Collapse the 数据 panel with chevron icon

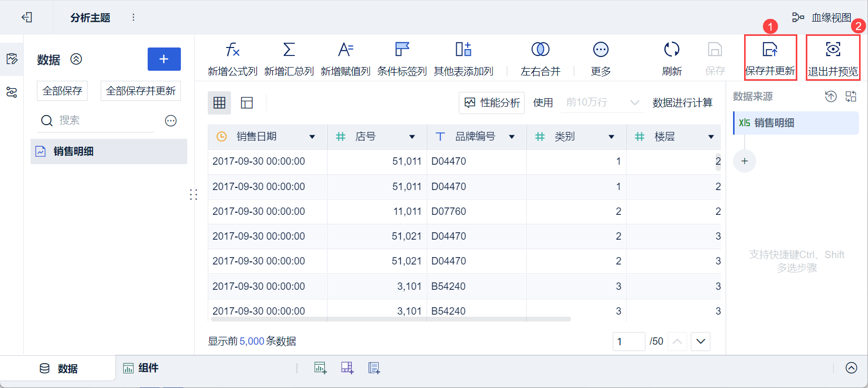[x=76, y=59]
